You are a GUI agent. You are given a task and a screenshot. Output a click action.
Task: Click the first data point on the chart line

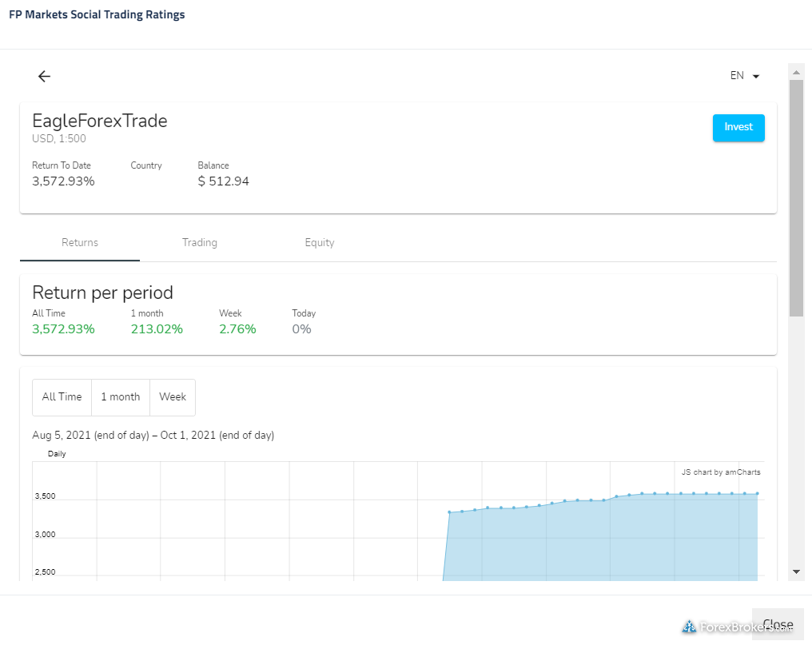[x=449, y=512]
